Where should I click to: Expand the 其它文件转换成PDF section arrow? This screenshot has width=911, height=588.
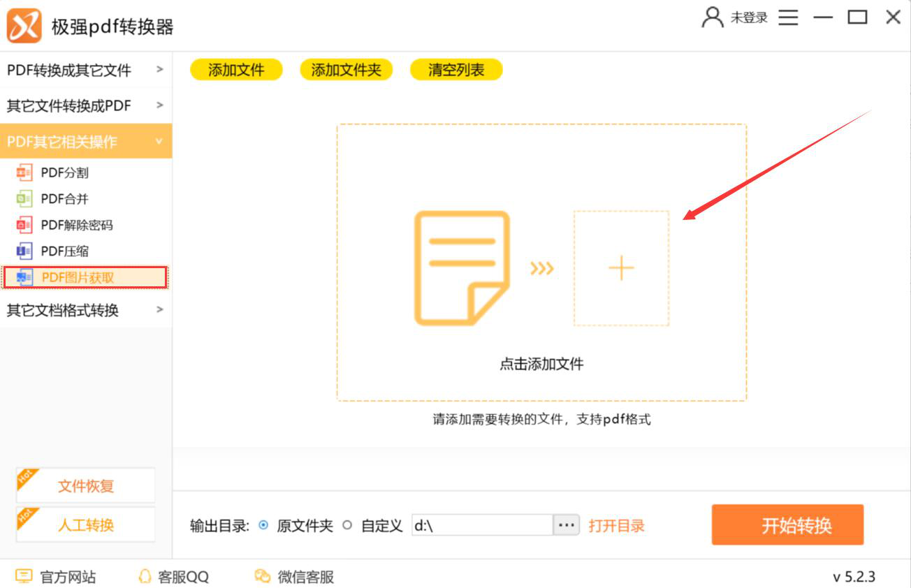click(x=160, y=105)
